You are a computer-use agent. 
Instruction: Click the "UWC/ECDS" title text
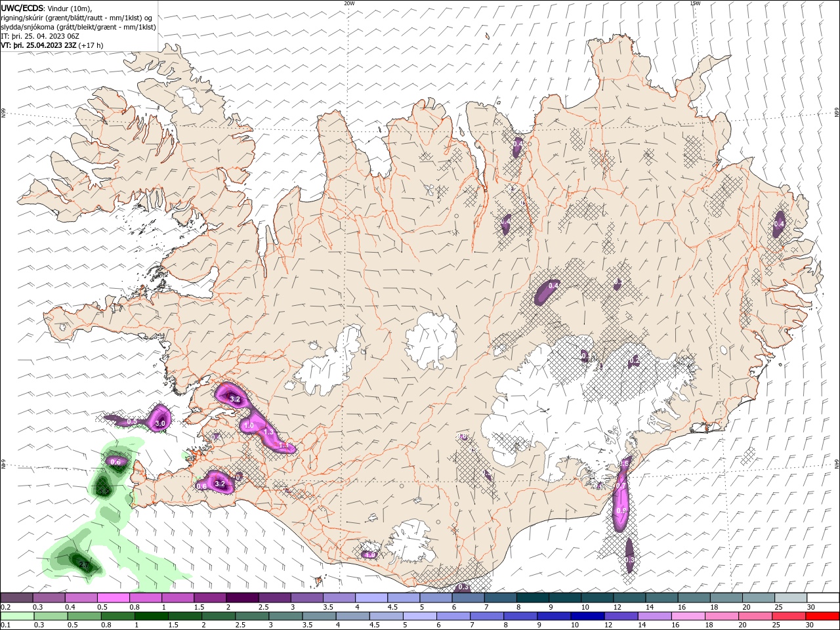point(22,8)
